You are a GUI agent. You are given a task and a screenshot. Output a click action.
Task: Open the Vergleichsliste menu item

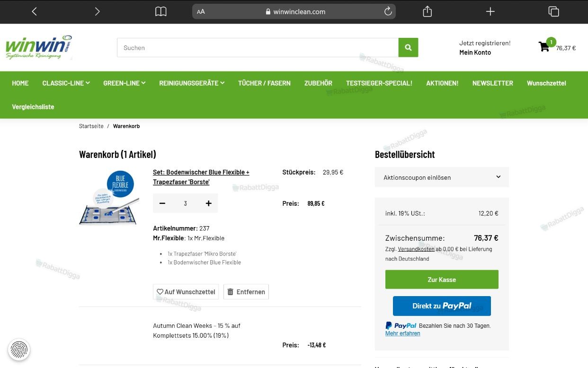[33, 107]
